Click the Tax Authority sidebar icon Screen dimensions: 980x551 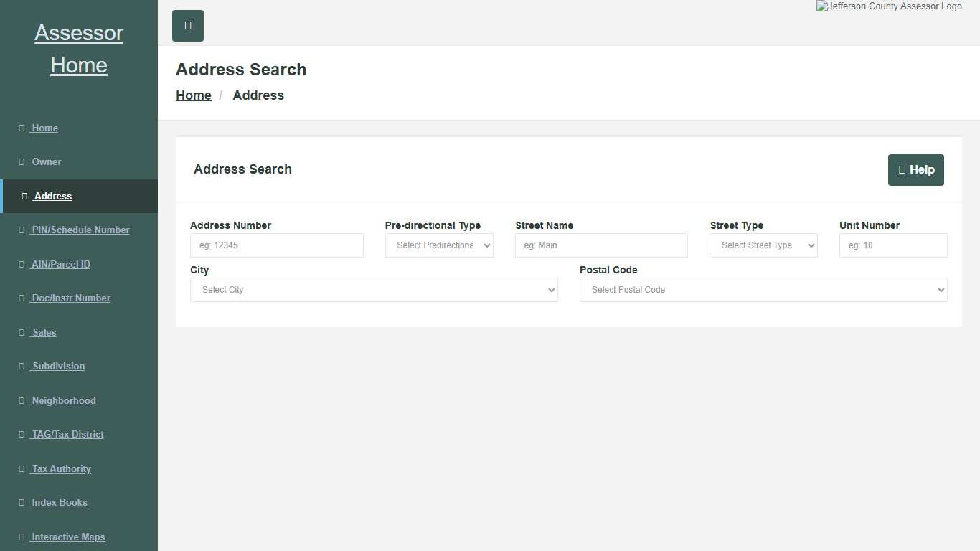coord(22,468)
